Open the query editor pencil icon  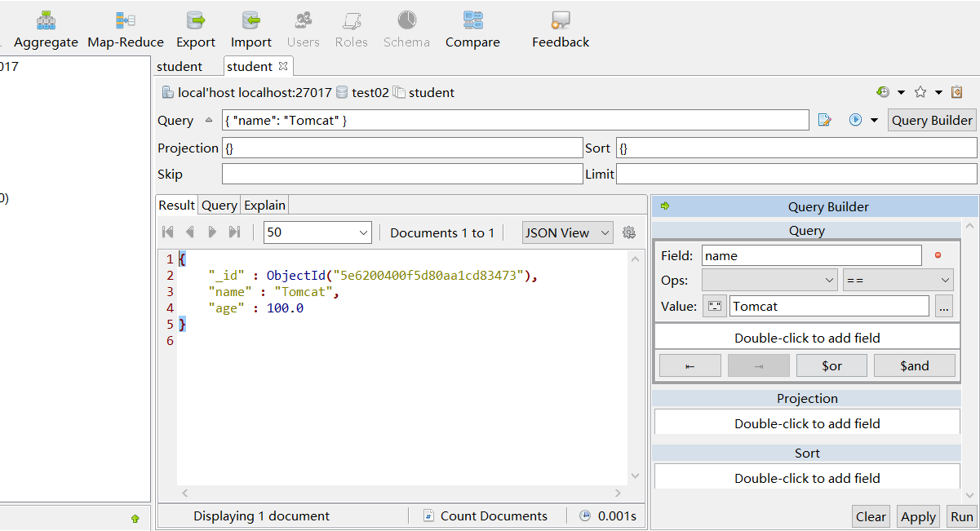(825, 121)
